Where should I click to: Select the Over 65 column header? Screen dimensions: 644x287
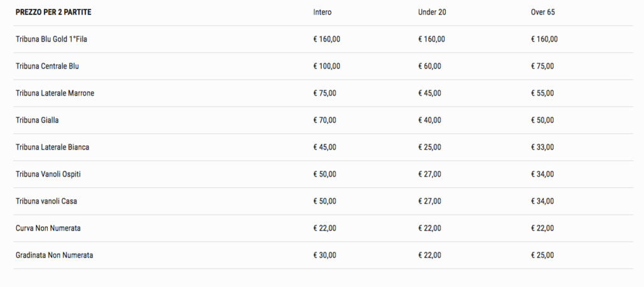tap(543, 13)
